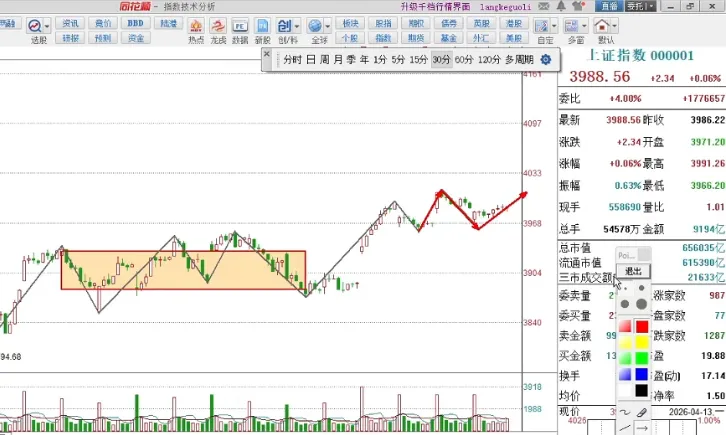Pick the solid green color swatch
The height and width of the screenshot is (435, 726).
point(642,358)
